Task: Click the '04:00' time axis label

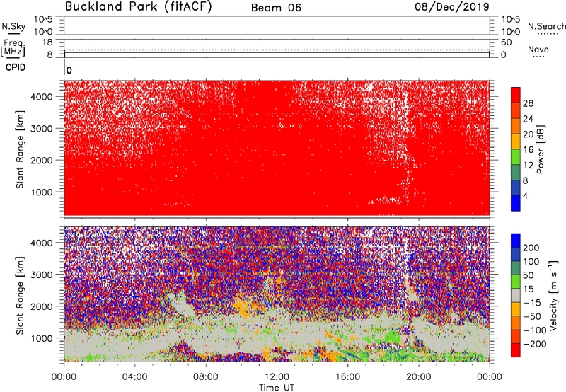Action: [134, 377]
